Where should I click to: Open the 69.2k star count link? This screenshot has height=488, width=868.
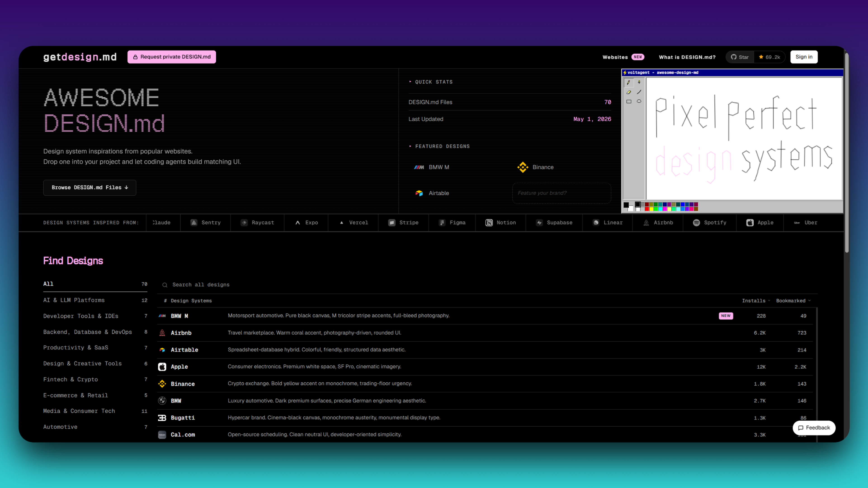click(769, 57)
